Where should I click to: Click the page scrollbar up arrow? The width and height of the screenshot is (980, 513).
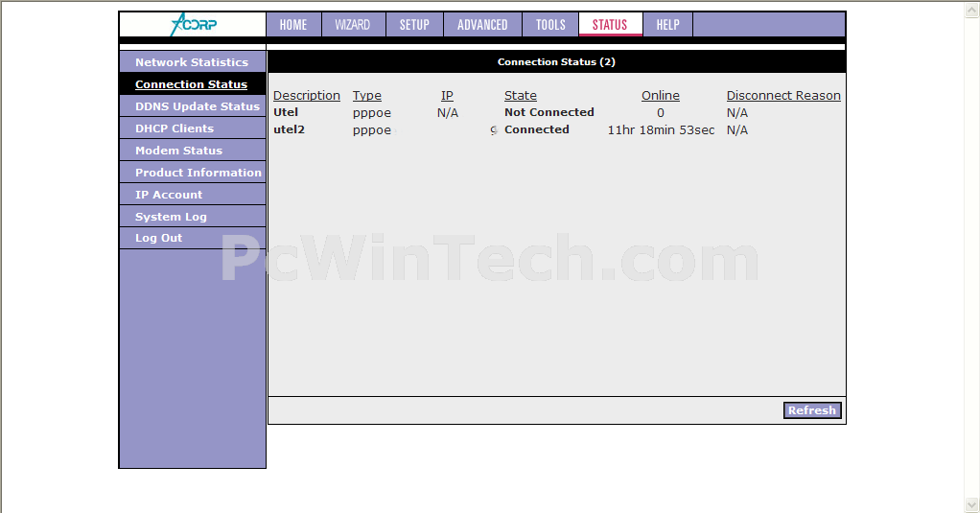[972, 10]
